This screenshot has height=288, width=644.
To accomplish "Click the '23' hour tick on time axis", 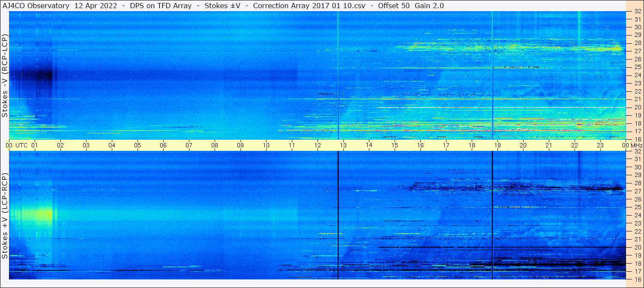I will point(600,146).
